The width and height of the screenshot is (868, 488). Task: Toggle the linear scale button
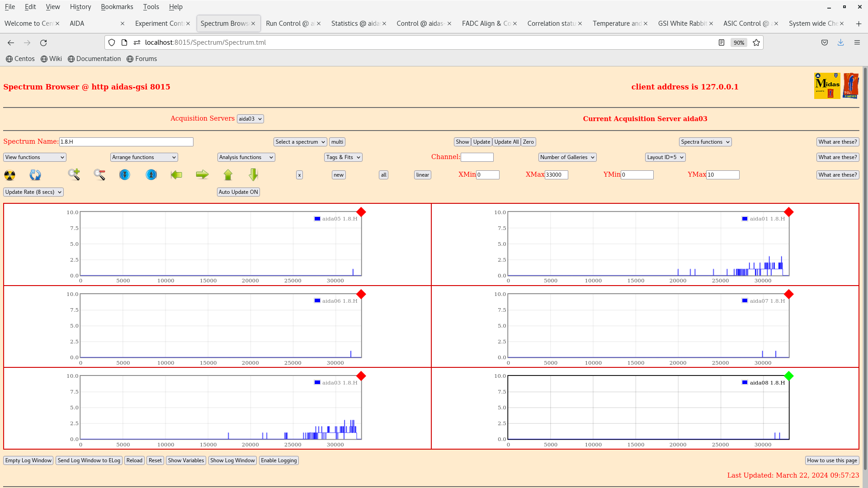click(423, 175)
